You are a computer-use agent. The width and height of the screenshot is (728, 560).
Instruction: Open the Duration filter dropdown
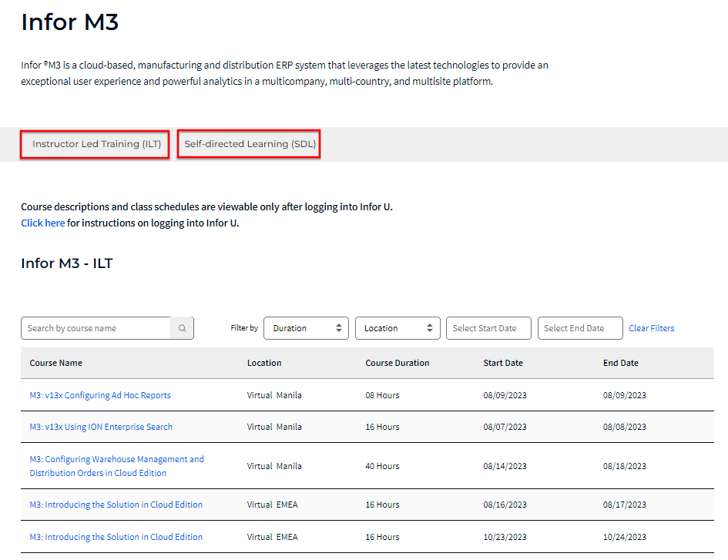[306, 328]
